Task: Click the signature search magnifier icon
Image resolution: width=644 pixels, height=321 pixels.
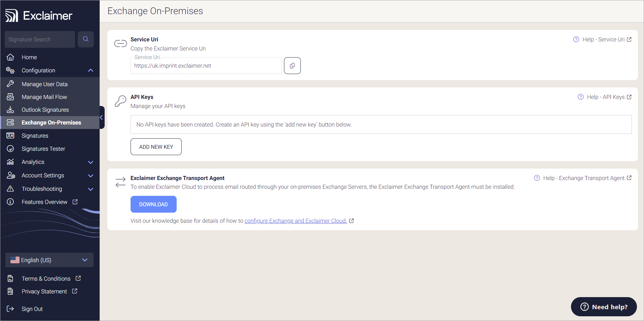Action: (85, 39)
